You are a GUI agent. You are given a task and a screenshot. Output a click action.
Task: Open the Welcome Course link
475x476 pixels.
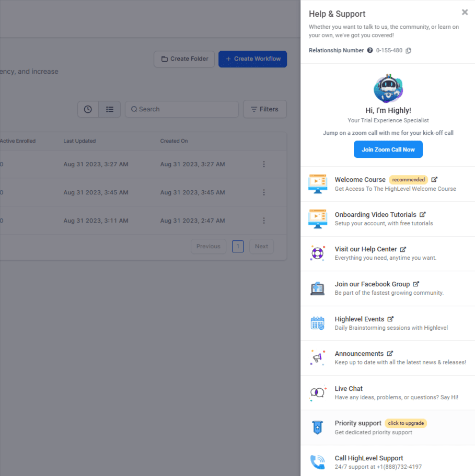pyautogui.click(x=360, y=180)
